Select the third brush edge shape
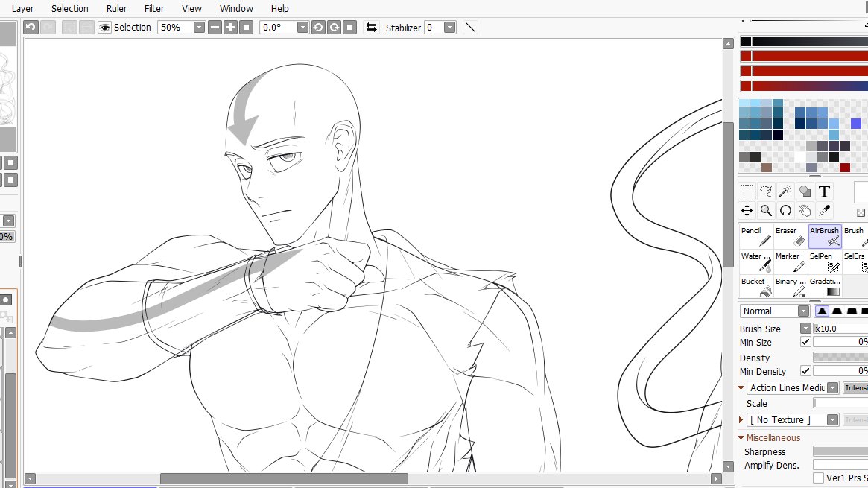The height and width of the screenshot is (488, 868). tap(852, 311)
